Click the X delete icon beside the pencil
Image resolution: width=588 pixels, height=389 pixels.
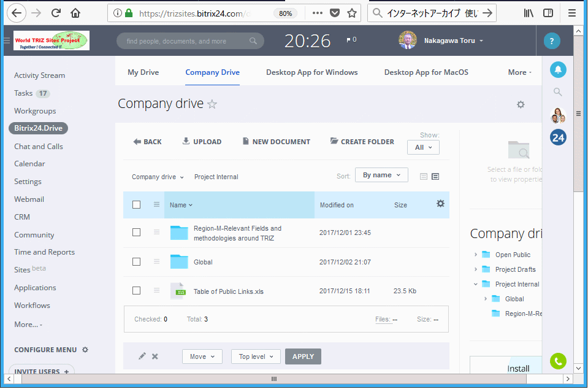(155, 356)
